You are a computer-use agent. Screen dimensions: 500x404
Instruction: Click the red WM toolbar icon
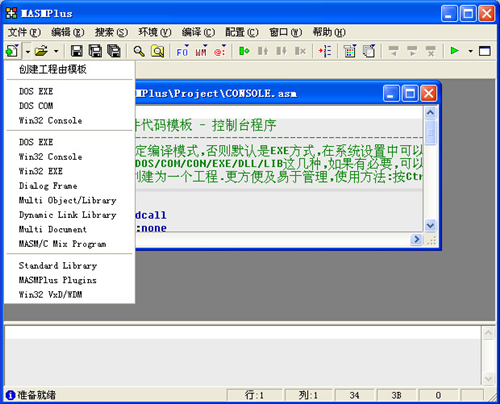(201, 51)
